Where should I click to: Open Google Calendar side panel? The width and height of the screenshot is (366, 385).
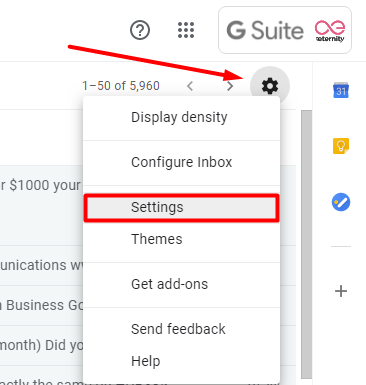pos(341,90)
